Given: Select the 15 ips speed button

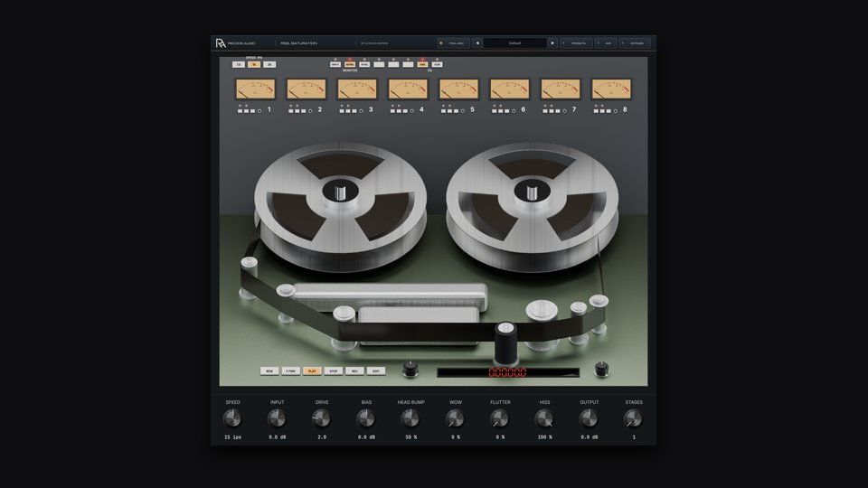Looking at the screenshot, I should tap(254, 65).
